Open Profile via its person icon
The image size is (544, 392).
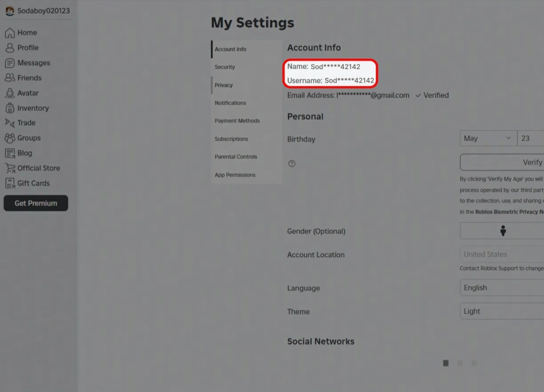(x=9, y=48)
